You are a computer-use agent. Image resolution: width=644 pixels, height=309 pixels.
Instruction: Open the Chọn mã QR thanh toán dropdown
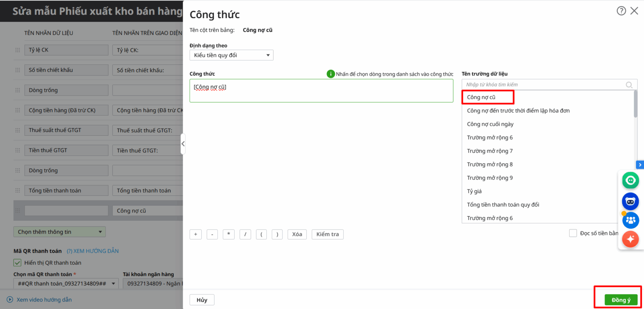coord(66,284)
